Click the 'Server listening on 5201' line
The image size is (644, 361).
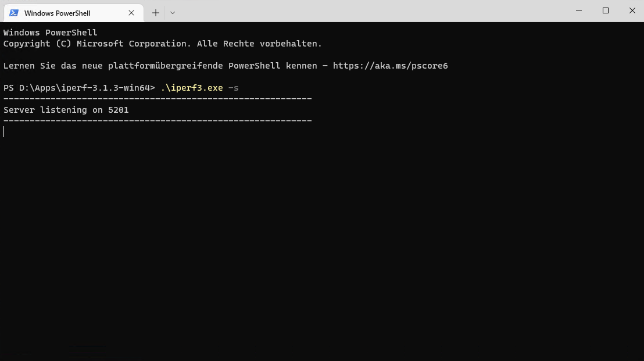(66, 110)
